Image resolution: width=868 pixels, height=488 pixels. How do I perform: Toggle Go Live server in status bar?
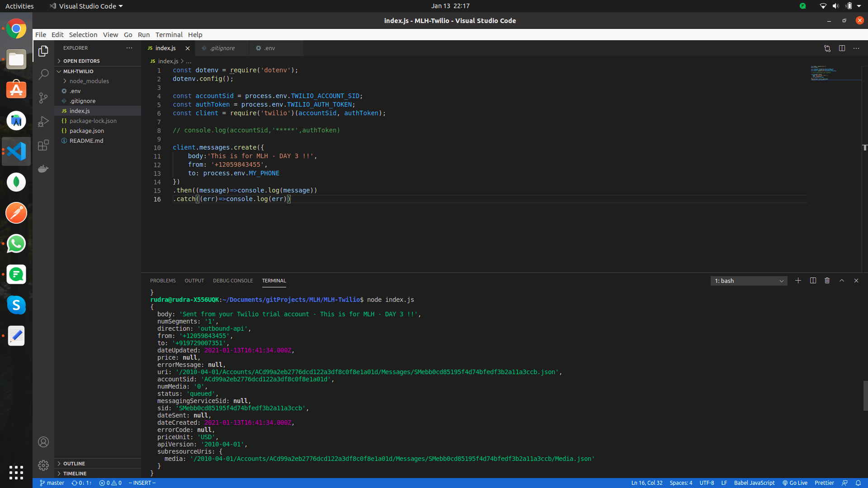pyautogui.click(x=795, y=483)
